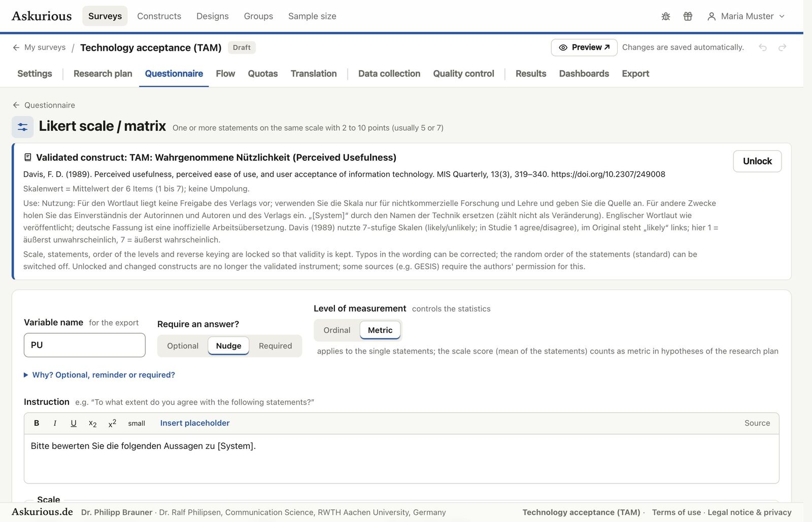Select Optional answer requirement
812x522 pixels.
point(183,346)
